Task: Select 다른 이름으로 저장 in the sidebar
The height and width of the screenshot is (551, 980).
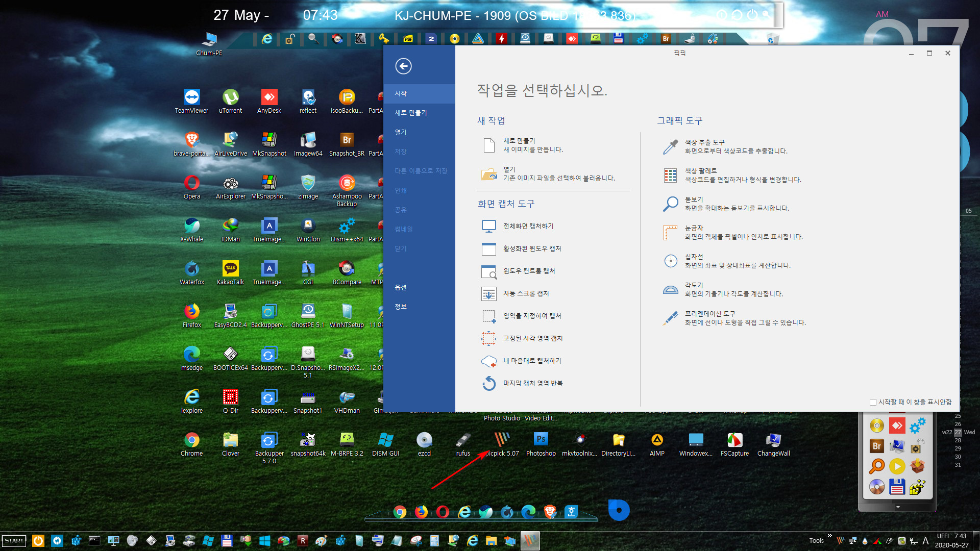Action: (419, 171)
